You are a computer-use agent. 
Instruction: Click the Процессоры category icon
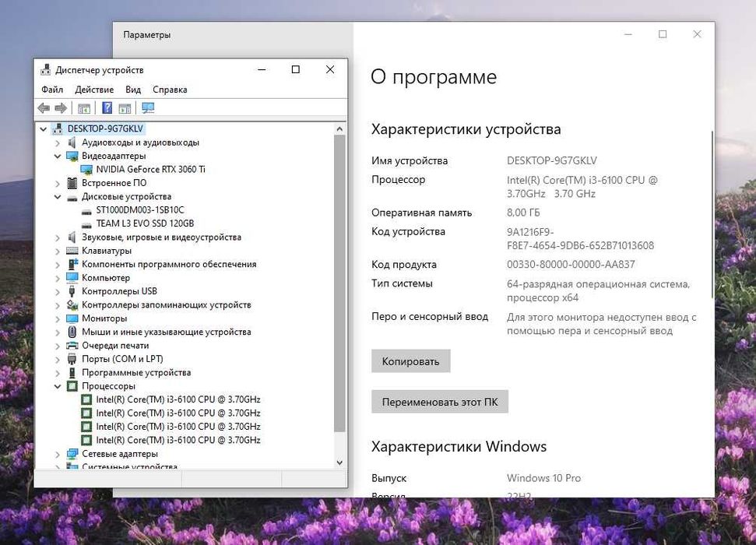click(72, 386)
